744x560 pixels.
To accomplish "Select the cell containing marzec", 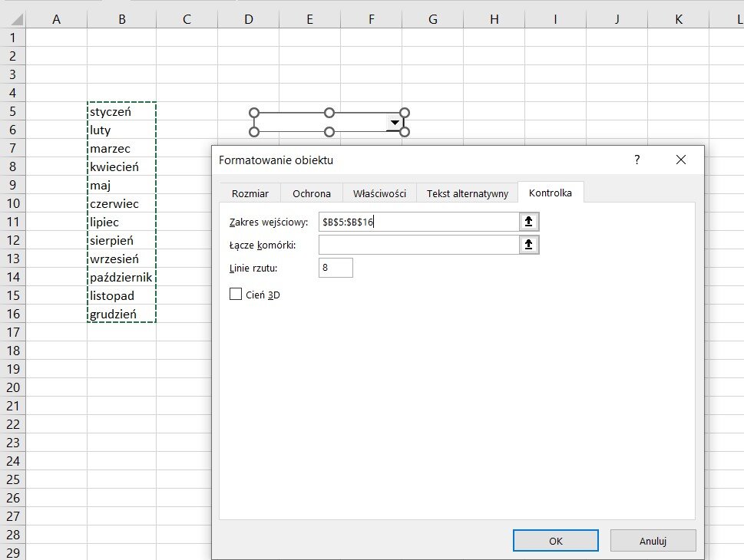I will point(122,148).
